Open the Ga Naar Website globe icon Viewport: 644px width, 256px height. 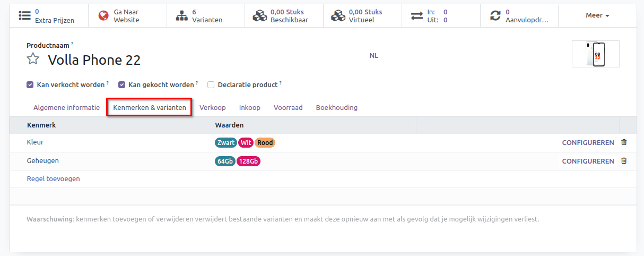pos(103,16)
